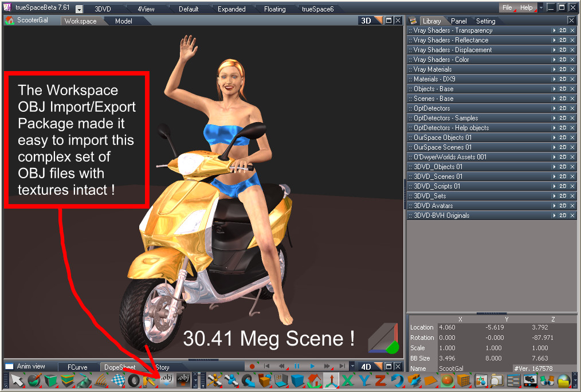
Task: Click the eyes with hats icon
Action: [547, 380]
